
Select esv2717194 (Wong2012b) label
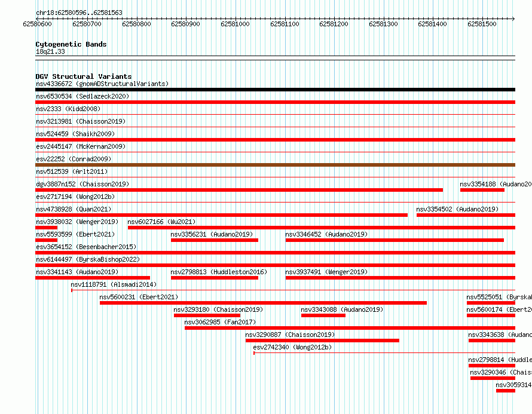click(x=75, y=197)
